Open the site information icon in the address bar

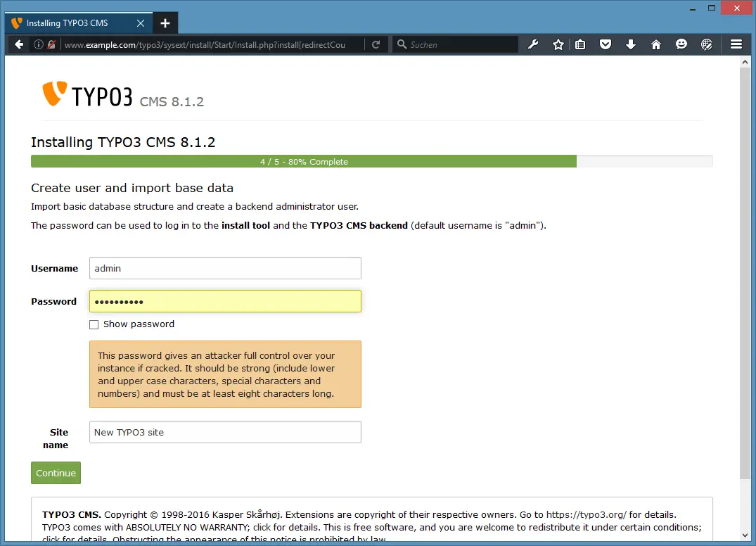pyautogui.click(x=39, y=44)
